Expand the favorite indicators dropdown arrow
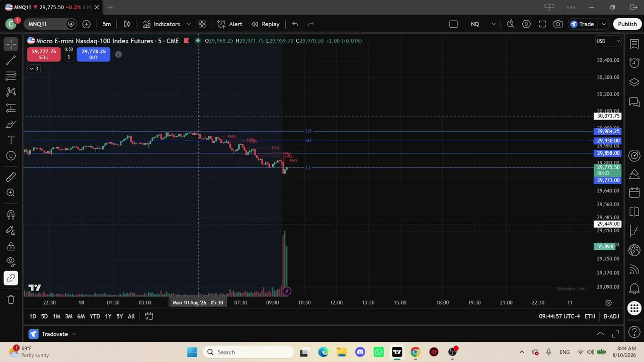The image size is (644, 362). (189, 24)
